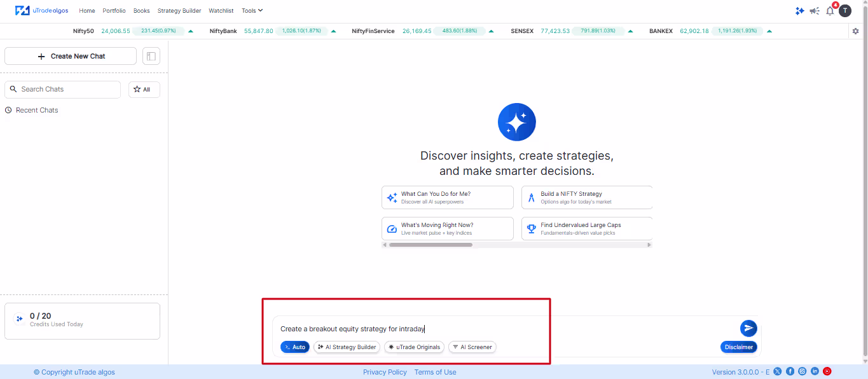Viewport: 868px width, 379px height.
Task: Open the Facebook social link
Action: (x=790, y=371)
